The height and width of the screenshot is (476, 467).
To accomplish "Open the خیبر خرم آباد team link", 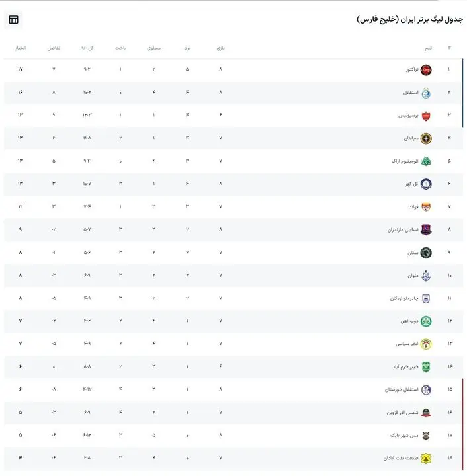I will 405,367.
